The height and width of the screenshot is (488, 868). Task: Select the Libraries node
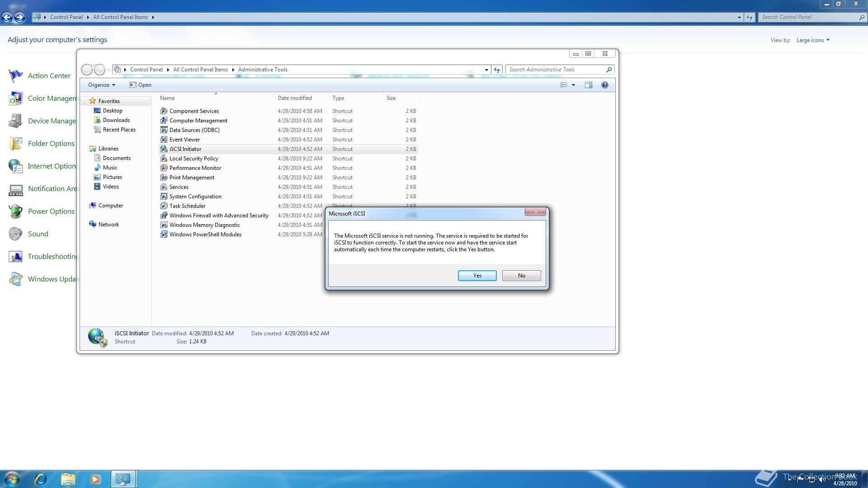pos(108,149)
